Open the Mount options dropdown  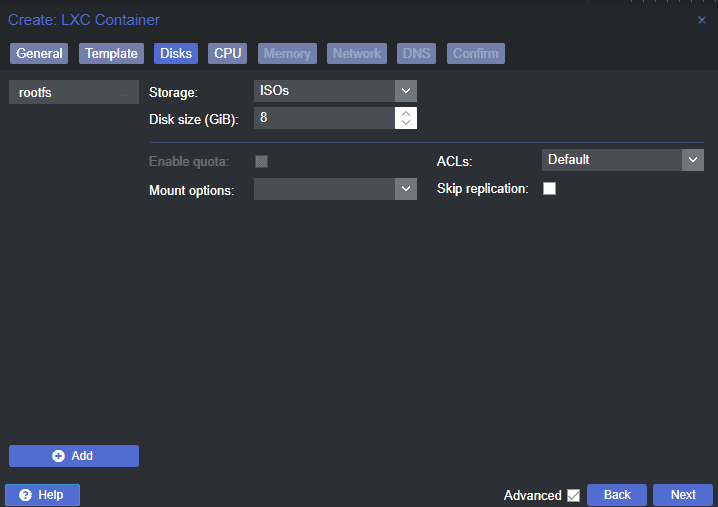405,189
